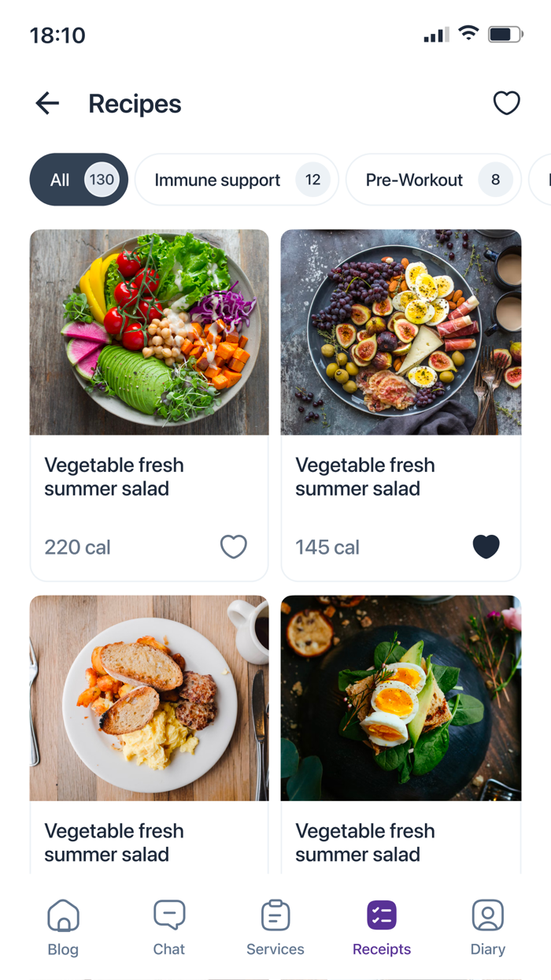Open saved favorites via heart icon in header
The width and height of the screenshot is (551, 980).
coord(507,103)
